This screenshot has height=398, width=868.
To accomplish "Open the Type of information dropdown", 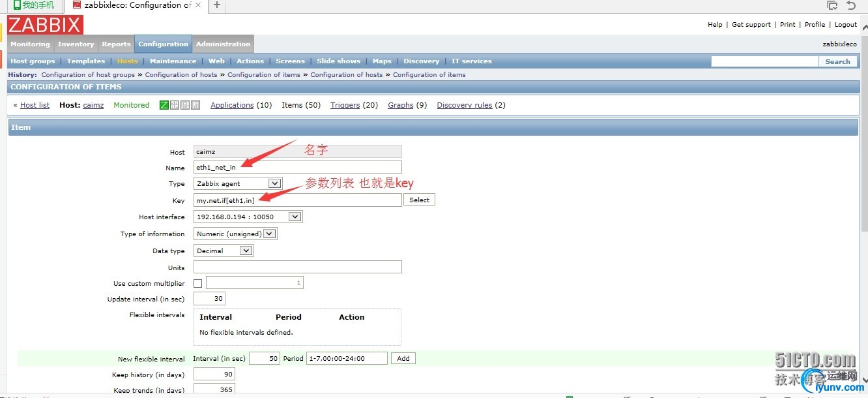I will point(235,234).
